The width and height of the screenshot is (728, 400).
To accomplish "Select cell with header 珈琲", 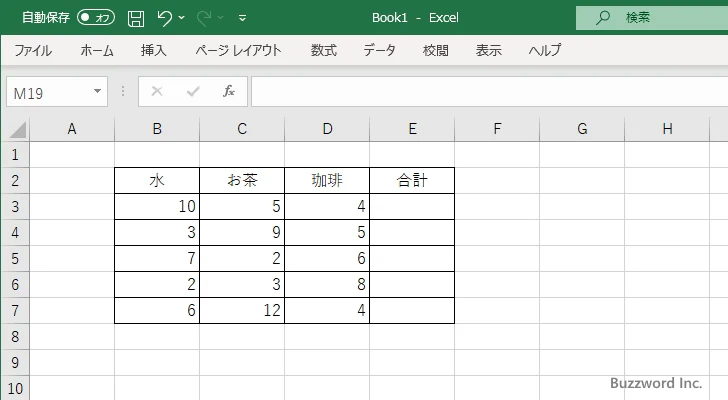I will (327, 181).
